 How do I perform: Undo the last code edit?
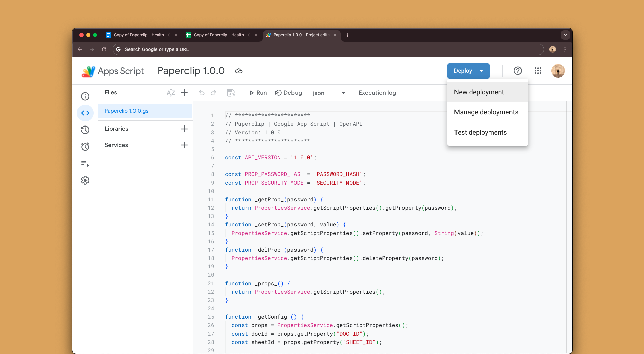coord(202,93)
